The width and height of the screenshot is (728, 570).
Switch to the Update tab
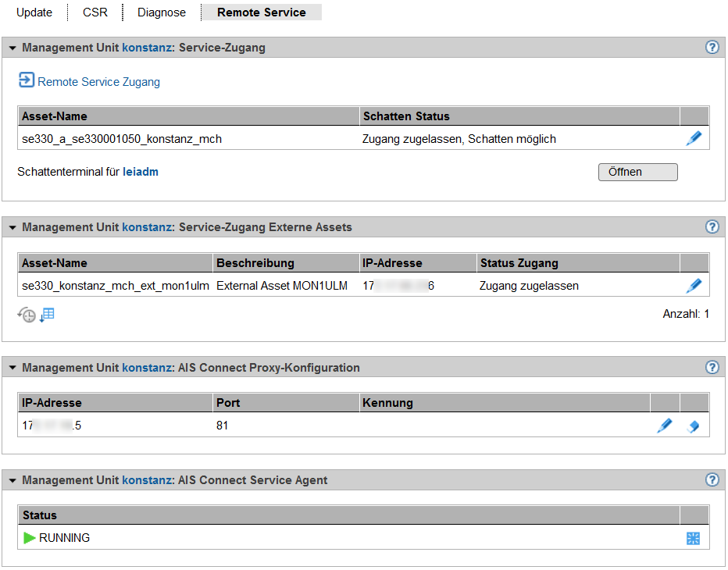pos(34,12)
